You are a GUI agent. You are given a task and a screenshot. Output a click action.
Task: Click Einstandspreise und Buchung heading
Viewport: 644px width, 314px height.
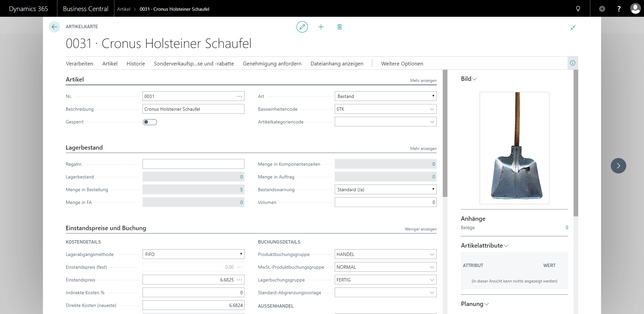[106, 228]
